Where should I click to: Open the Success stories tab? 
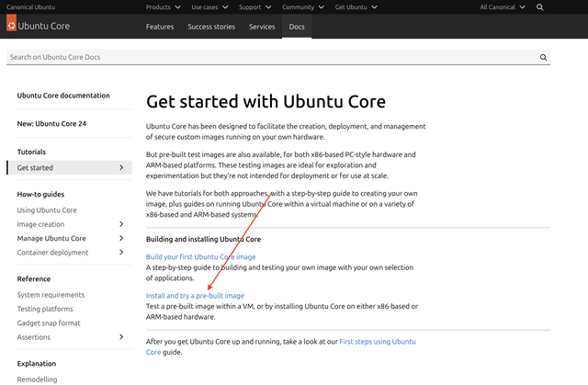point(211,27)
